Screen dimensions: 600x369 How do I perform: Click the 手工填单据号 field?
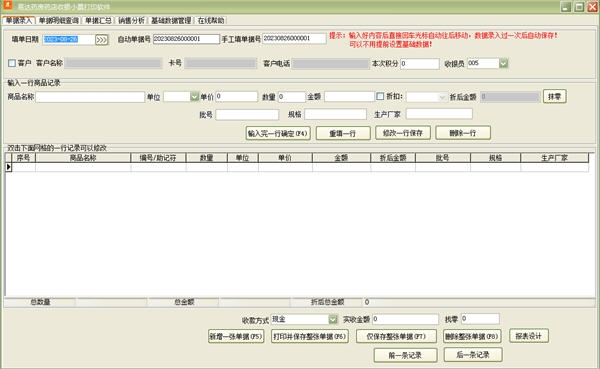294,39
